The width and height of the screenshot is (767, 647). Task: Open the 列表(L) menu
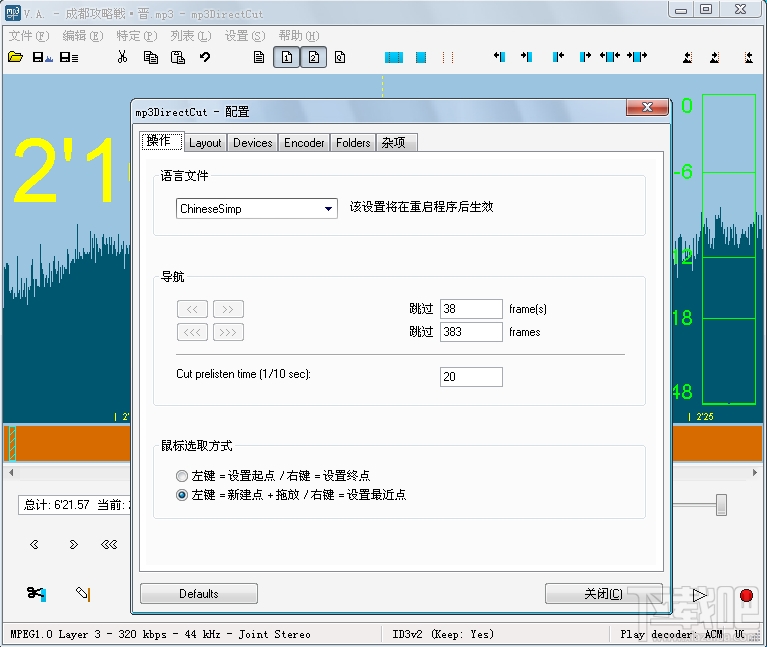(x=191, y=36)
